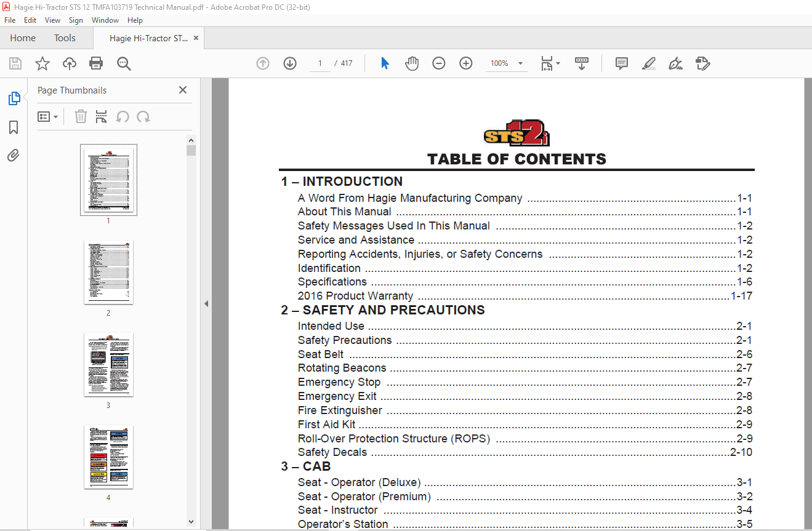812x531 pixels.
Task: Open the Edit menu
Action: (x=30, y=20)
